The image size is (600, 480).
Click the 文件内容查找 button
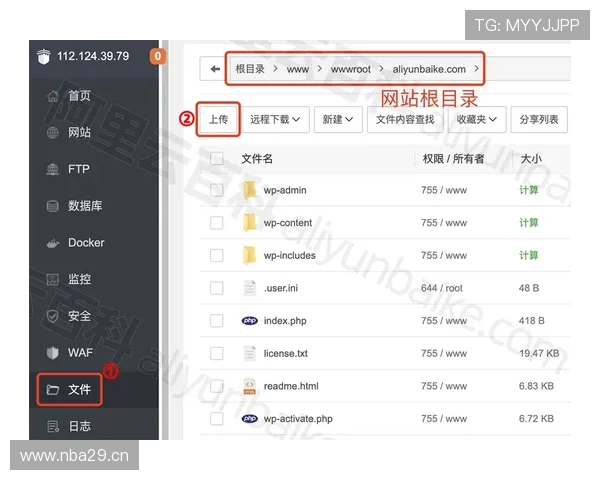click(405, 119)
